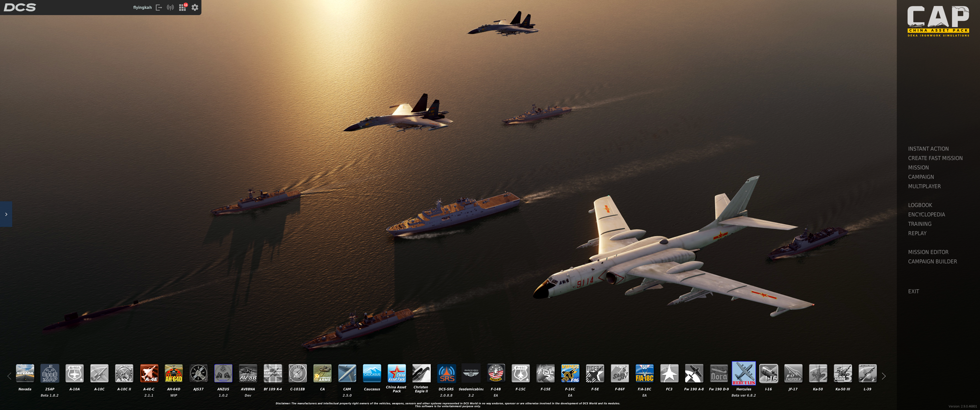This screenshot has width=980, height=410.
Task: Pick the FC3 star icon
Action: (x=669, y=373)
